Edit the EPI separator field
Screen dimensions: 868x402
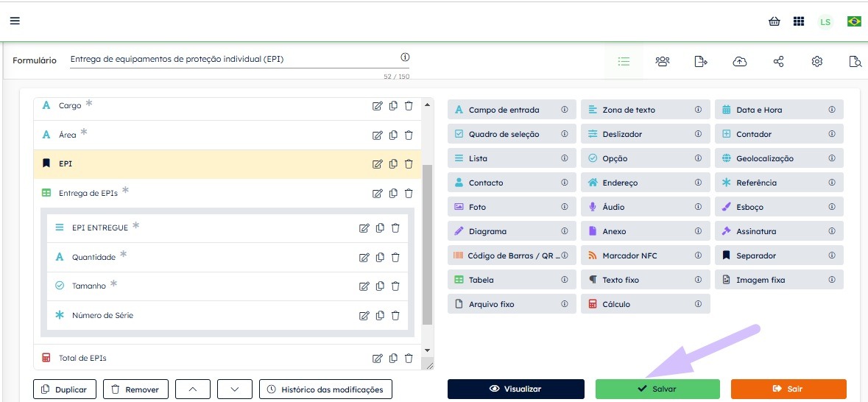(x=377, y=164)
